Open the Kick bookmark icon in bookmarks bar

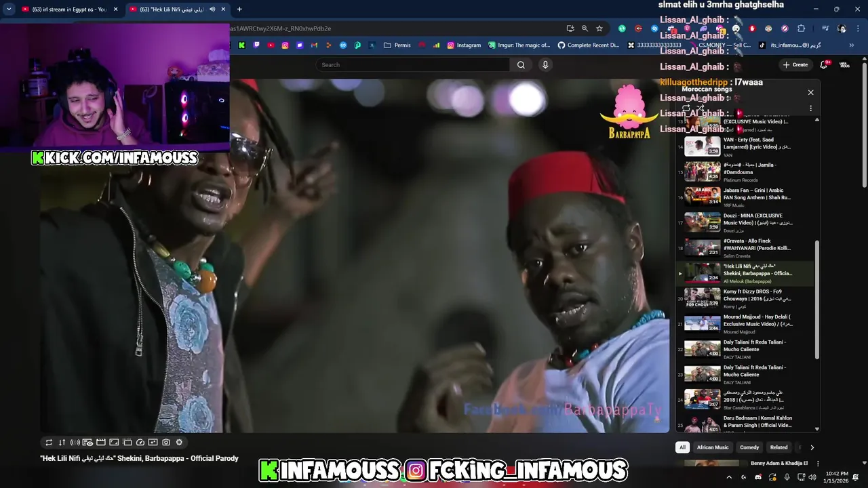(x=241, y=45)
